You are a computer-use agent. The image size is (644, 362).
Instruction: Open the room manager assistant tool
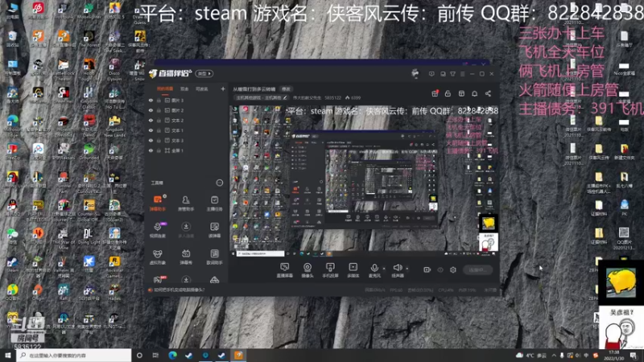click(x=186, y=203)
